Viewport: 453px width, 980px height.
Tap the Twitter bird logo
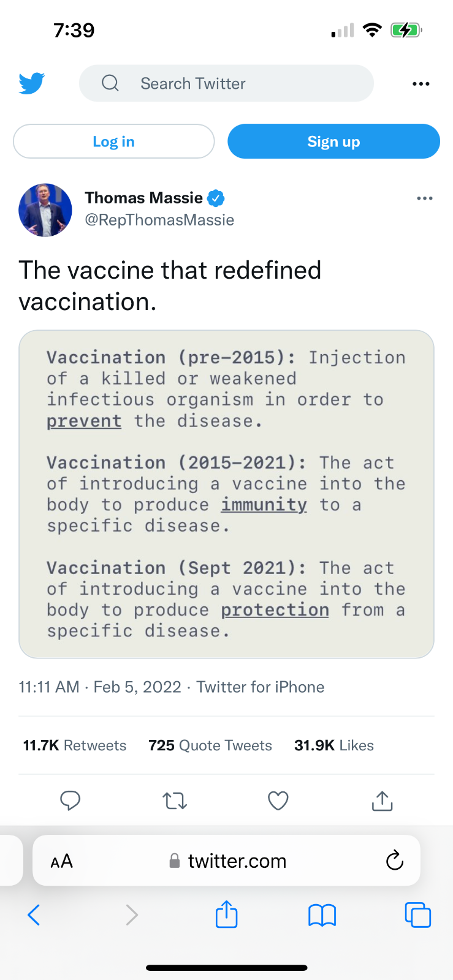tap(31, 83)
